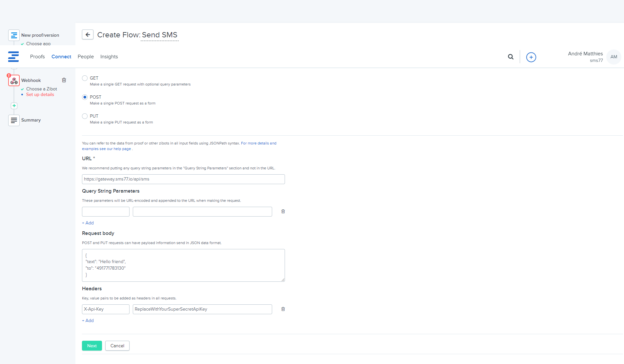This screenshot has width=624, height=364.
Task: Open the AM user avatar menu
Action: tap(614, 57)
